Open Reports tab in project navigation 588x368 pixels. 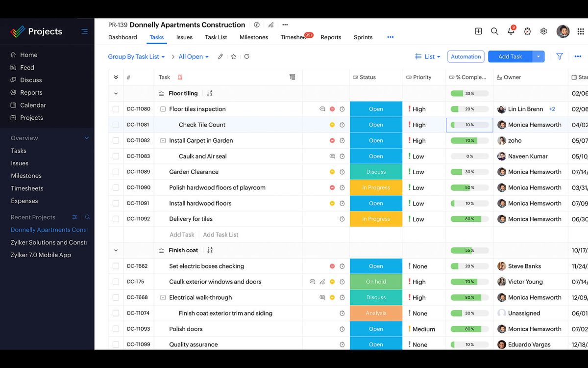tap(331, 37)
